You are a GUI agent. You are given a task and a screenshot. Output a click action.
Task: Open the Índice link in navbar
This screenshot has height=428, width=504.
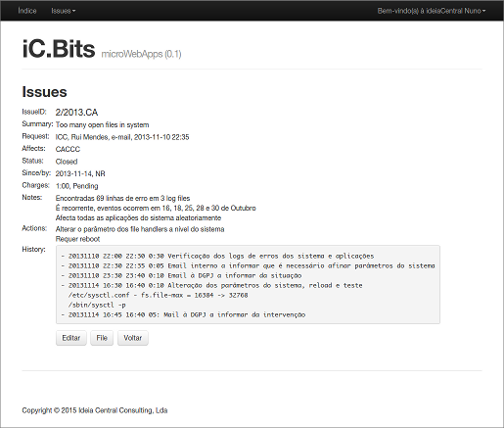(27, 11)
